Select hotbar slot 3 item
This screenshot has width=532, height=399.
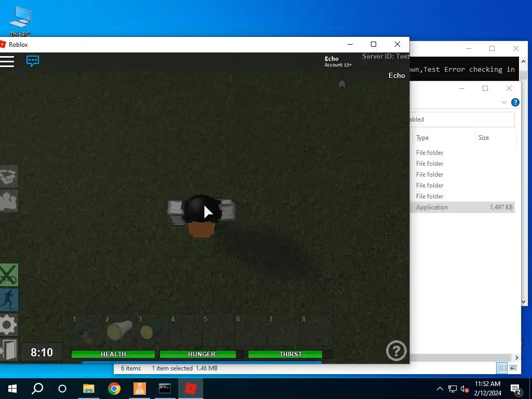(x=153, y=330)
